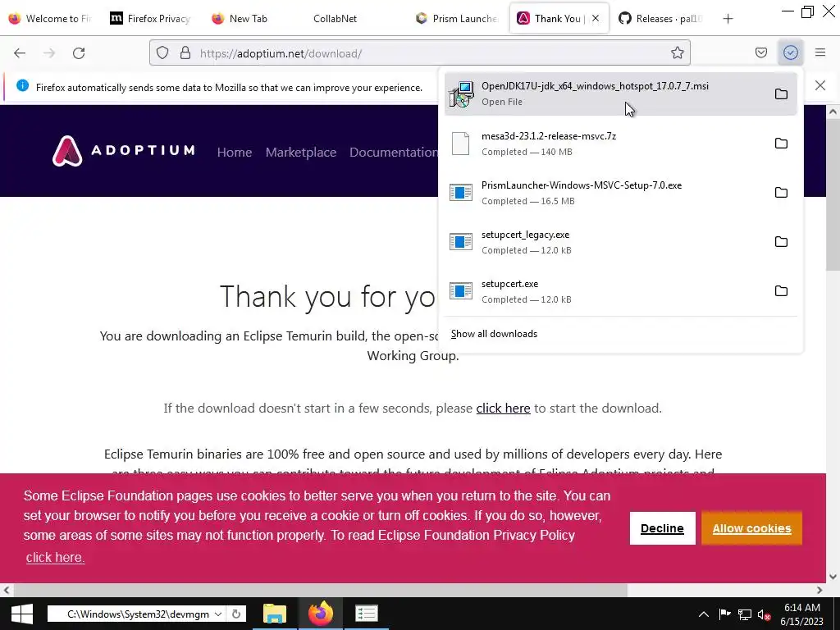840x630 pixels.
Task: Click the vertical scrollbar up arrow
Action: pyautogui.click(x=833, y=112)
